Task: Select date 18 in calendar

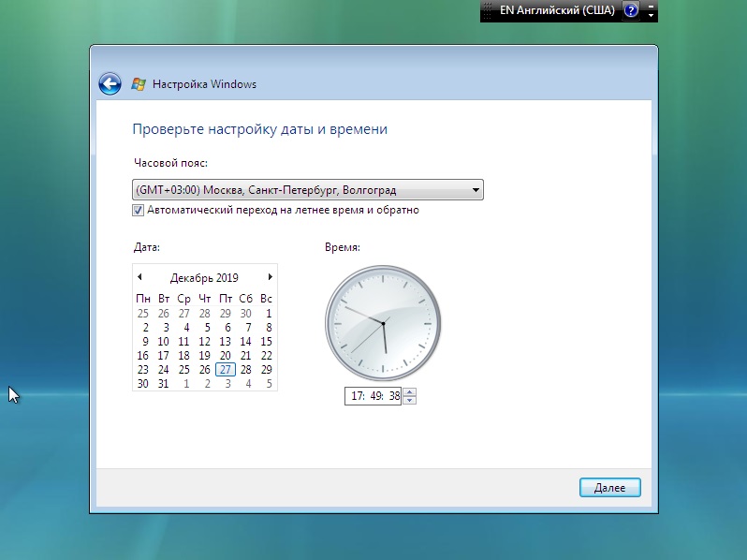Action: click(x=183, y=356)
